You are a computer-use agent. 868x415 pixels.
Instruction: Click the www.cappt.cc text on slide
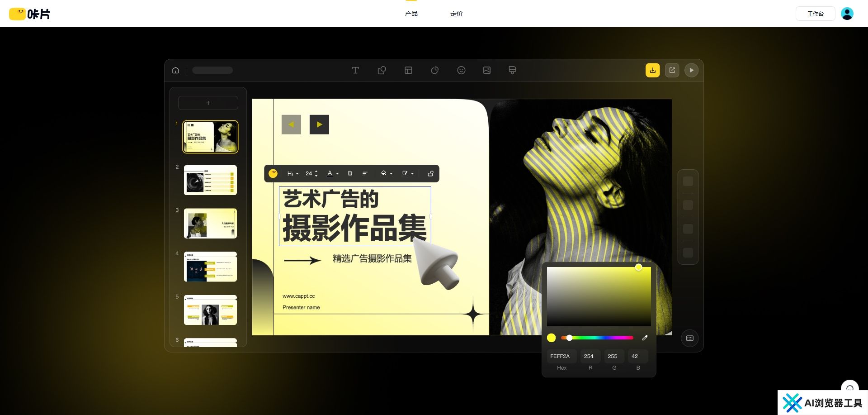pos(298,296)
